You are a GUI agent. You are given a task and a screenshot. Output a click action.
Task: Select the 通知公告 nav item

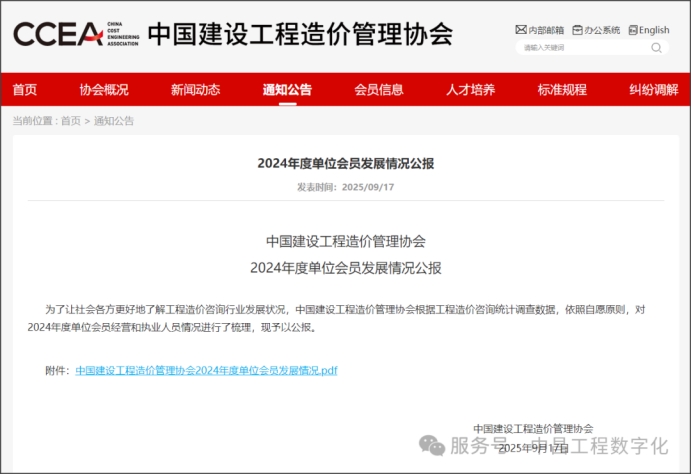pos(287,90)
